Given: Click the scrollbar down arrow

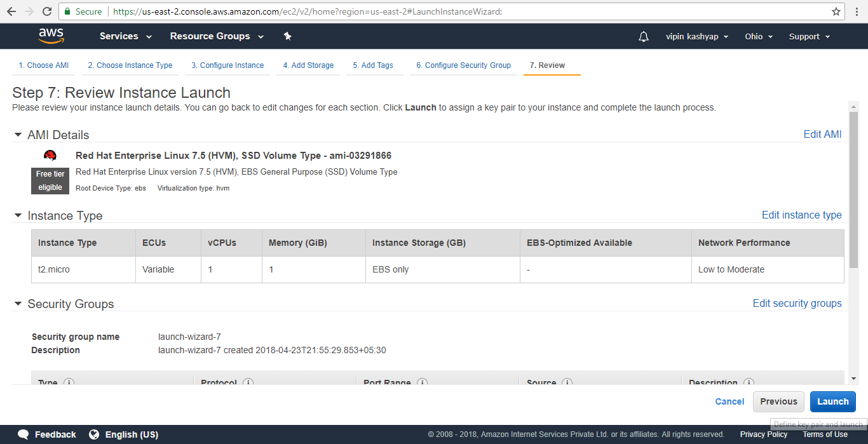Looking at the screenshot, I should (853, 379).
